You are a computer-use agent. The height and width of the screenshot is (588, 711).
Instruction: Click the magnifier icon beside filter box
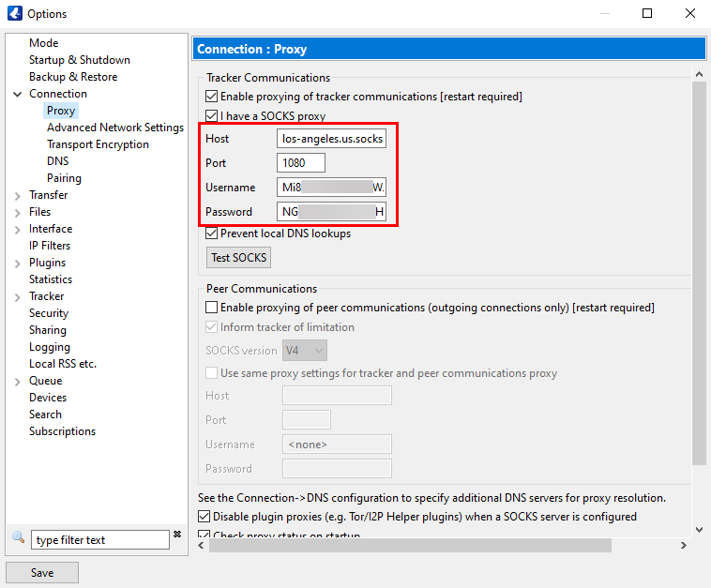[18, 537]
